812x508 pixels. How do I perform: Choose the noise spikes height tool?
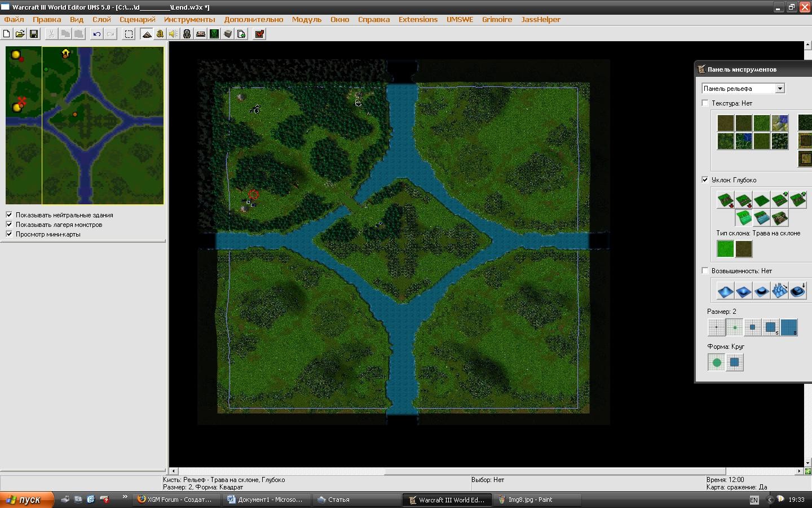pyautogui.click(x=779, y=291)
